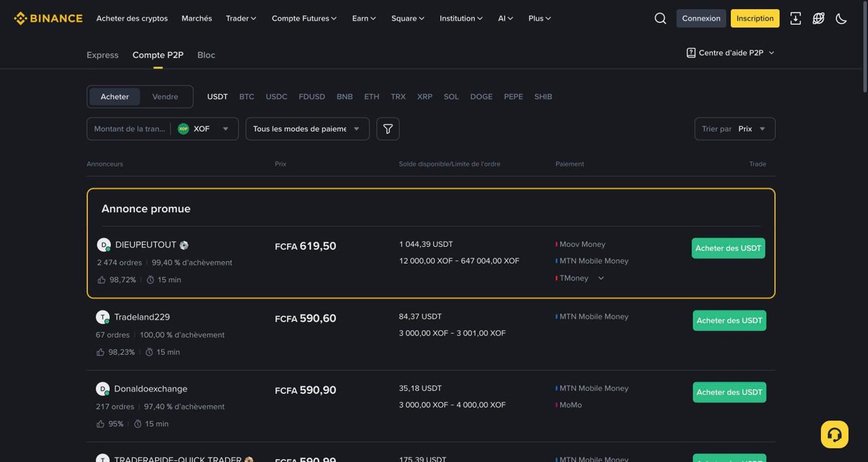The image size is (868, 462).
Task: Click clock icon in Donaldoexchange row
Action: pyautogui.click(x=138, y=424)
